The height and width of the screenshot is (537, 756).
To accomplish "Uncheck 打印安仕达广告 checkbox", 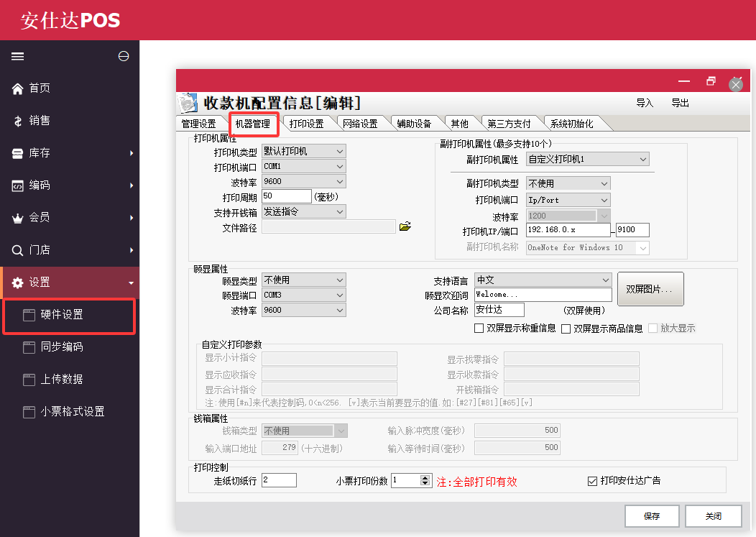I will click(593, 481).
